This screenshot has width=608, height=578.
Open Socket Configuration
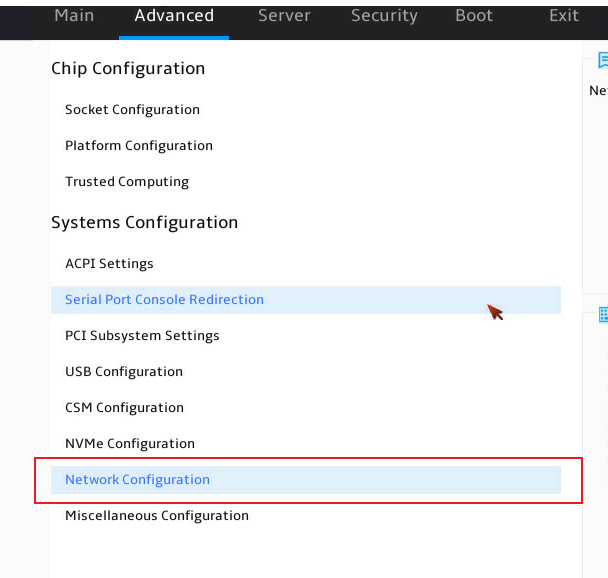[x=132, y=110]
